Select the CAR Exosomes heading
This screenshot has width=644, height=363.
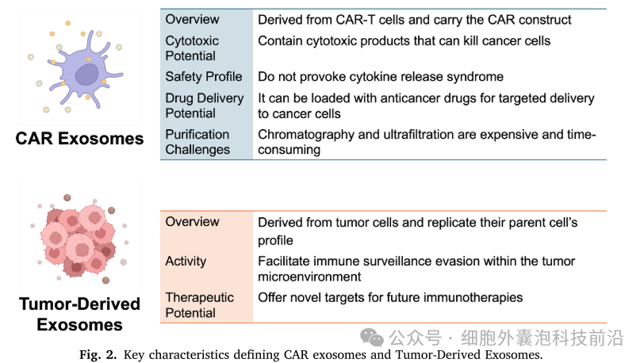[79, 139]
